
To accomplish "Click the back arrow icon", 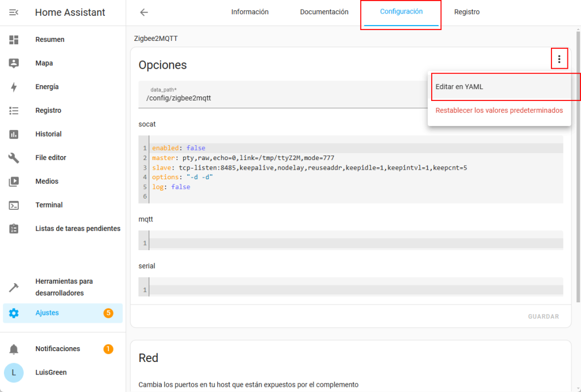I will pos(144,12).
